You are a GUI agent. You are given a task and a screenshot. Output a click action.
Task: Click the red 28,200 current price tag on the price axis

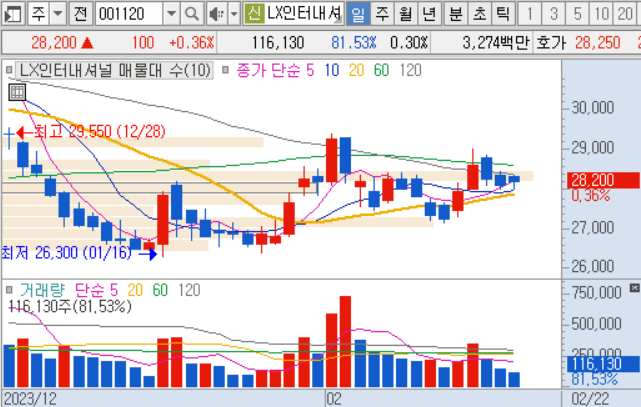(x=603, y=180)
